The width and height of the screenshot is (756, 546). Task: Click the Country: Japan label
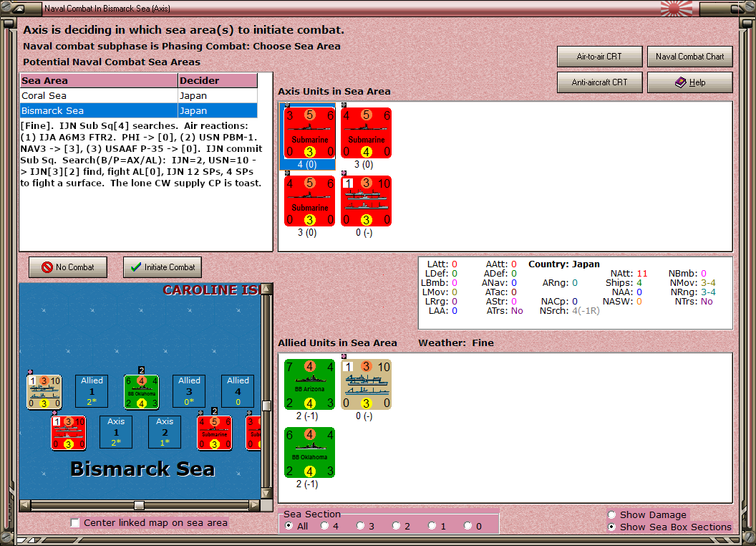tap(563, 264)
